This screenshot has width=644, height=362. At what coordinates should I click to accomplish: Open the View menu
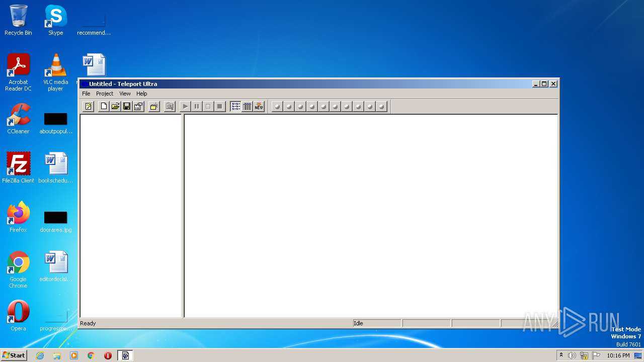coord(125,94)
